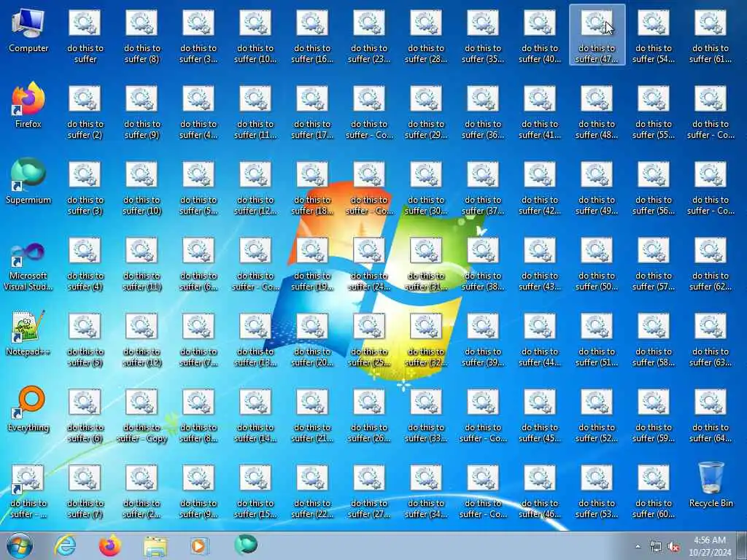Select the "do this to suffer (23..." file
This screenshot has width=747, height=560.
[369, 36]
